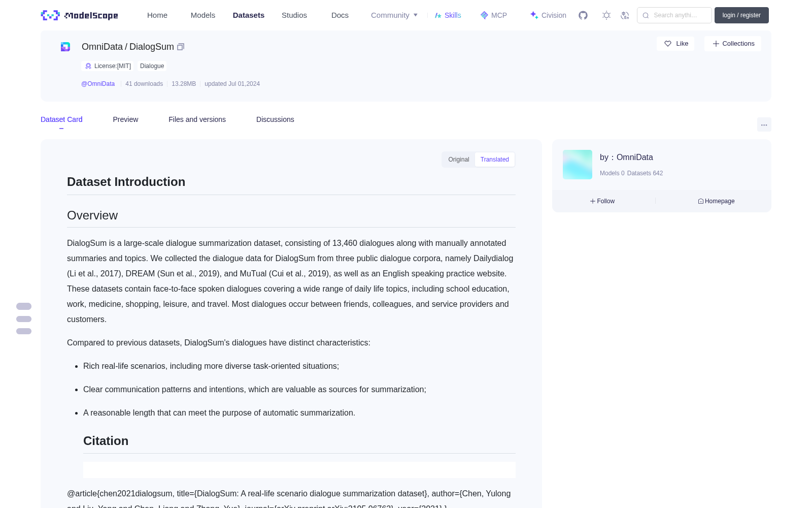Focus the Search anything input field
The image size is (812, 508).
(674, 15)
